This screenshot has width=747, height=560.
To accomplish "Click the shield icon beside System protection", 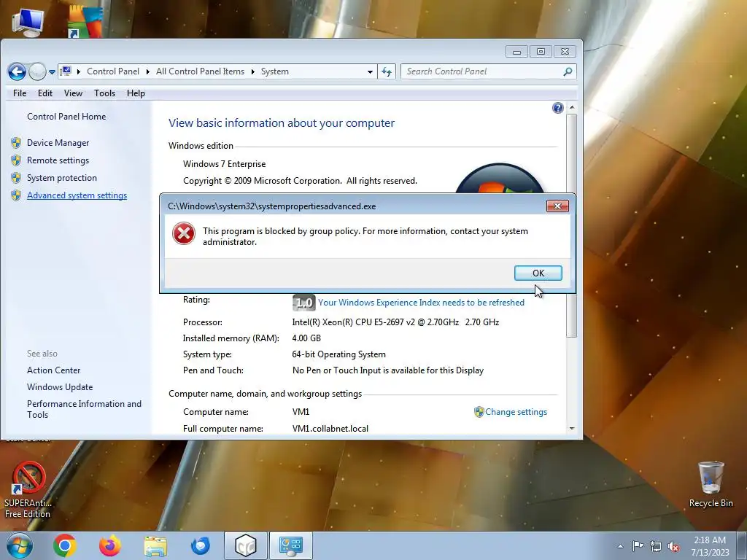I will pyautogui.click(x=16, y=178).
